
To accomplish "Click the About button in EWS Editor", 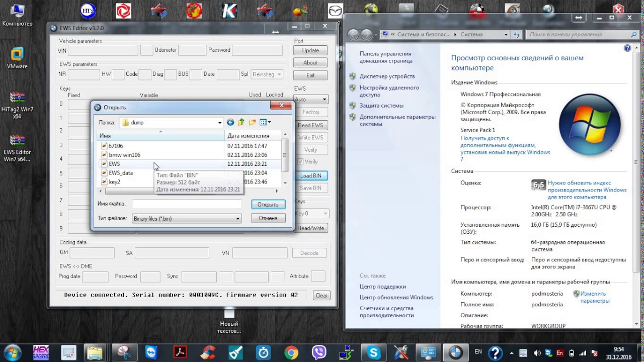I will [x=310, y=63].
